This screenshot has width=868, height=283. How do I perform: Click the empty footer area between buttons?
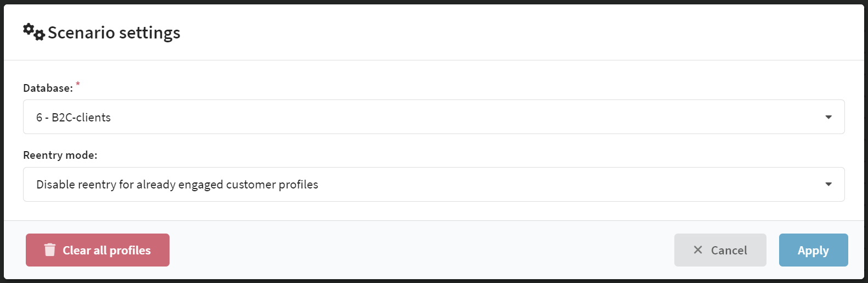(x=421, y=250)
